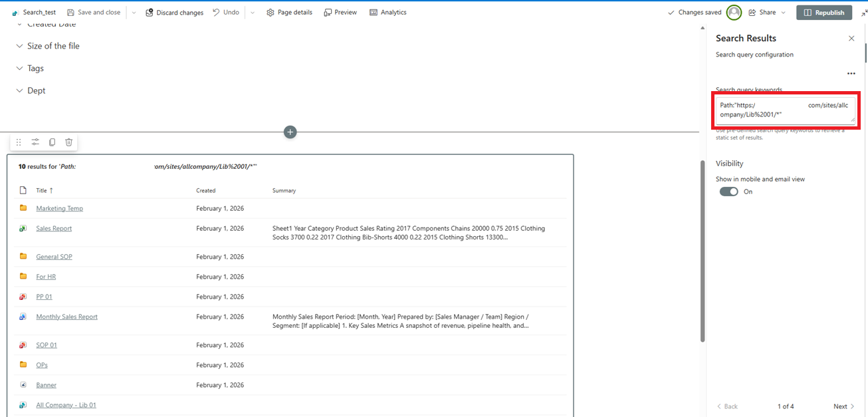Click the collapse pane icon beside Republish
The image size is (868, 417).
(863, 13)
